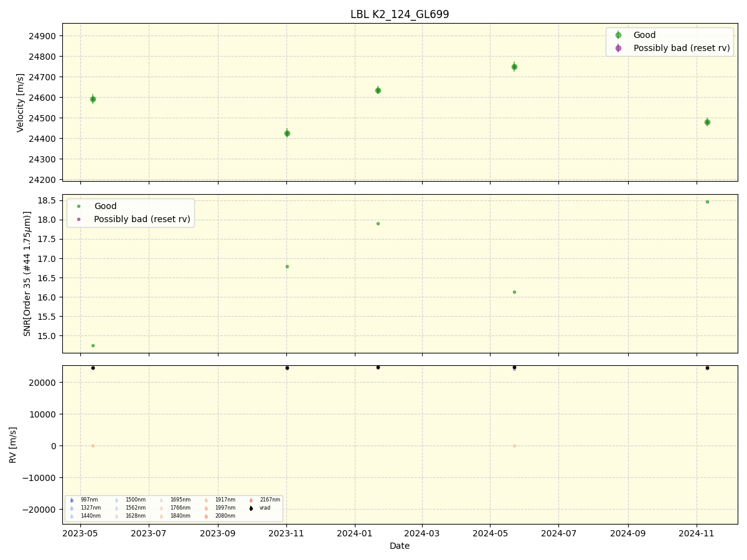
Task: Select the highest SNR point near 18.45
Action: click(707, 202)
